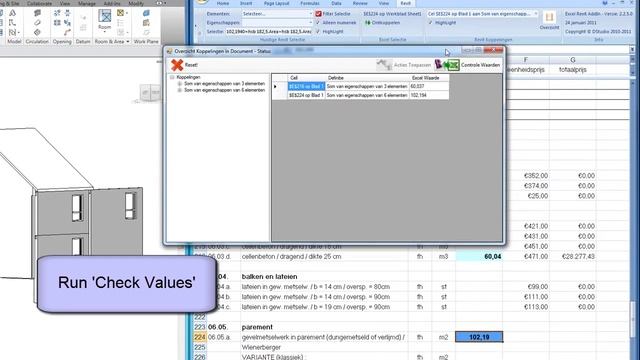This screenshot has width=640, height=360.
Task: Click the Overzicht icon in Excel ribbon
Action: 549,18
